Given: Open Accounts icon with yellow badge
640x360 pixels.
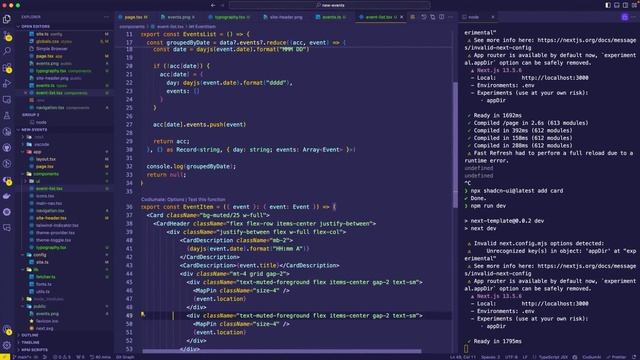Looking at the screenshot, I should click(x=7, y=329).
